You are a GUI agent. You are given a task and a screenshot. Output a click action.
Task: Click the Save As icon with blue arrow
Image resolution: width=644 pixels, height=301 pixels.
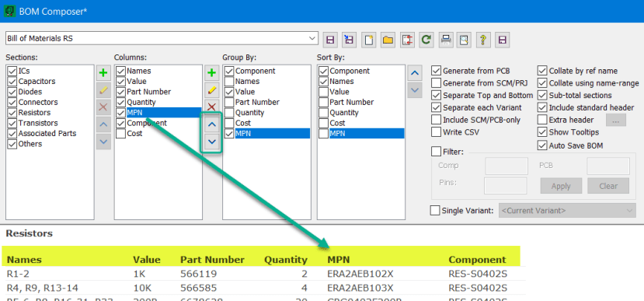349,40
